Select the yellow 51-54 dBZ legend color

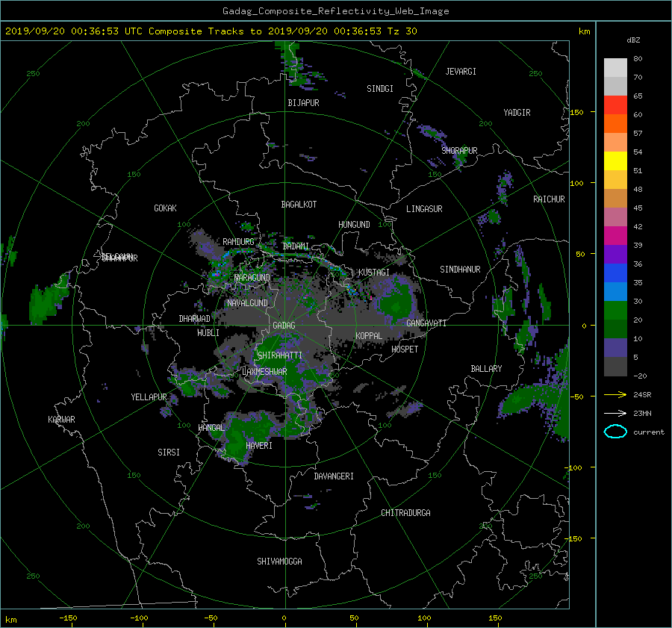click(x=615, y=161)
